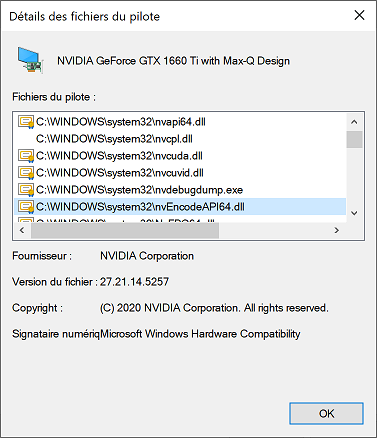The width and height of the screenshot is (377, 438).
Task: Select the nvcuvid.dll file entry
Action: tap(120, 173)
